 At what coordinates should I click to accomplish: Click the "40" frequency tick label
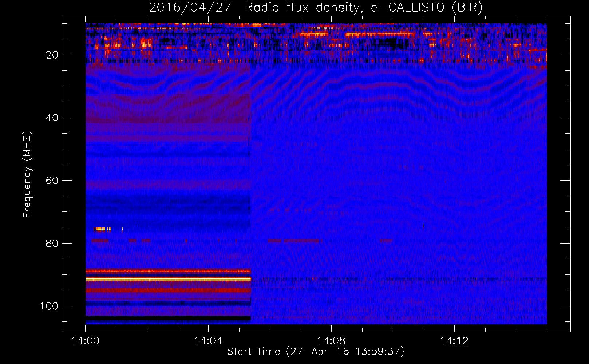click(52, 118)
